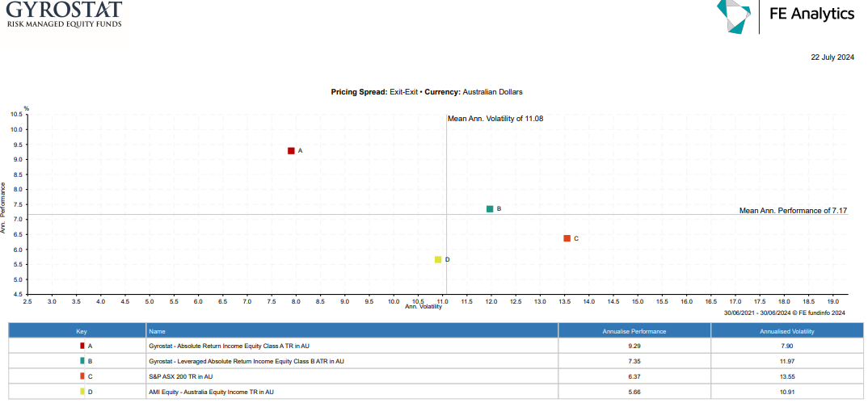The height and width of the screenshot is (403, 868).
Task: Click the x-axis tick label 2.5
Action: click(27, 301)
